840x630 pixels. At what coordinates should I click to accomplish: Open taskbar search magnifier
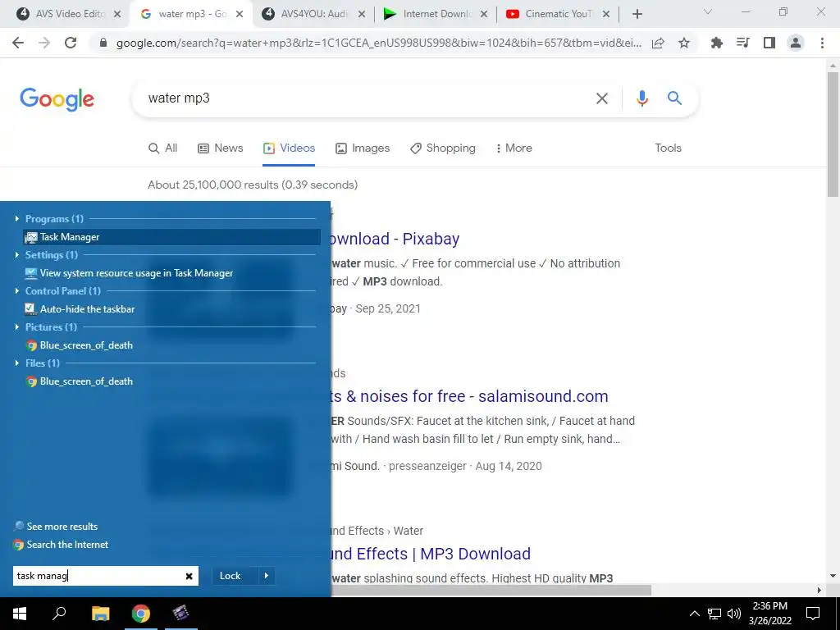pyautogui.click(x=59, y=614)
